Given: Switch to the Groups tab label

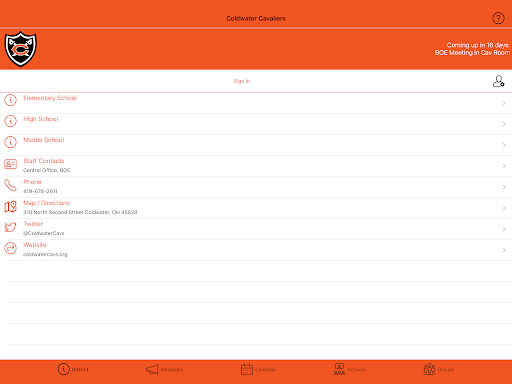Looking at the screenshot, I should pos(446,370).
